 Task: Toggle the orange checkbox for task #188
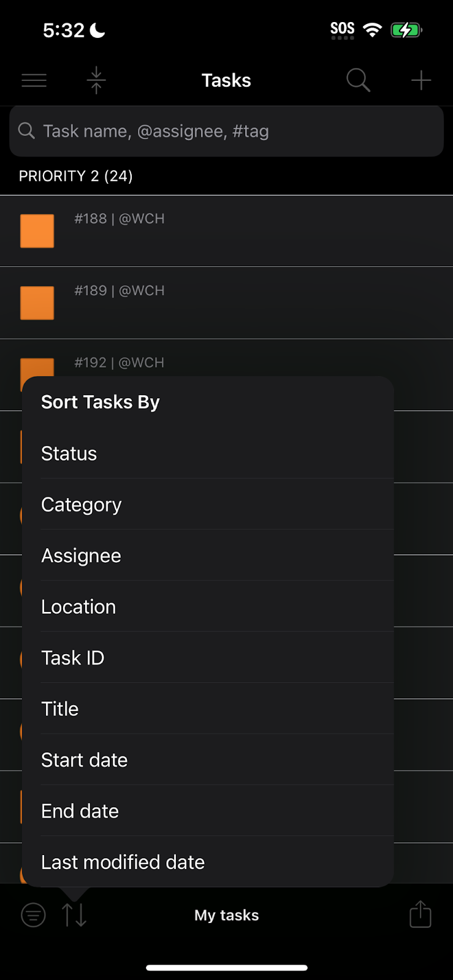coord(37,231)
